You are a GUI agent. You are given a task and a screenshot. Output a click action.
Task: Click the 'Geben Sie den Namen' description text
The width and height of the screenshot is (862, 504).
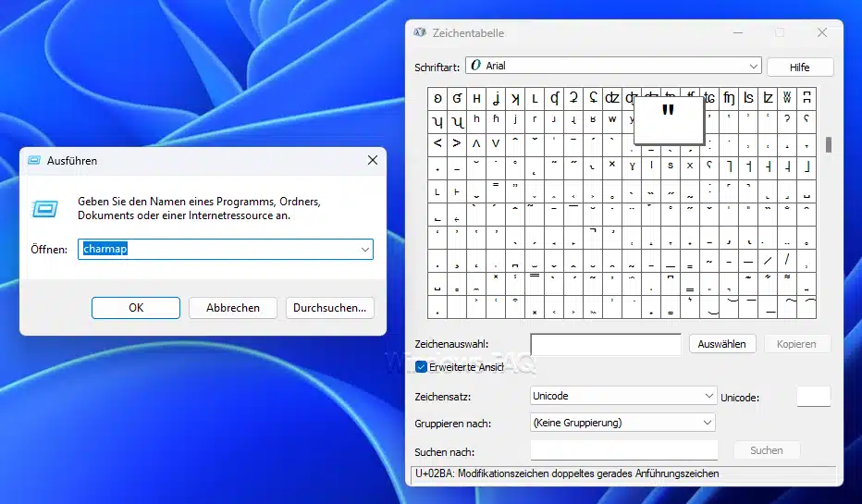(x=199, y=209)
